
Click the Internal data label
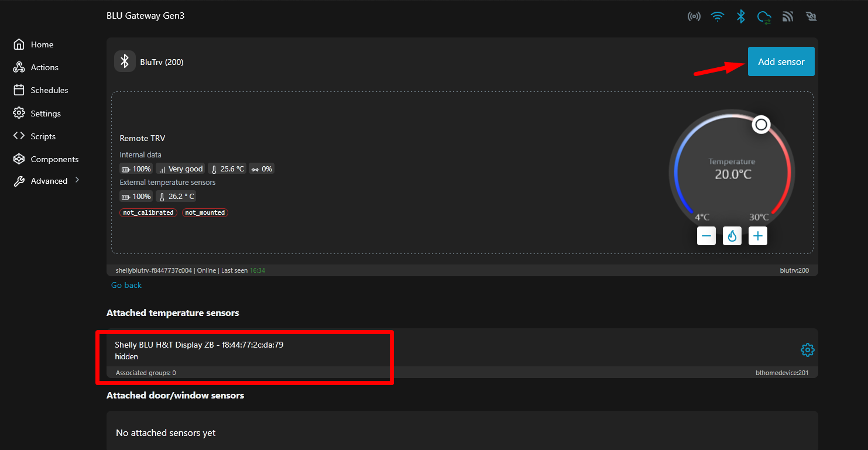pyautogui.click(x=140, y=155)
